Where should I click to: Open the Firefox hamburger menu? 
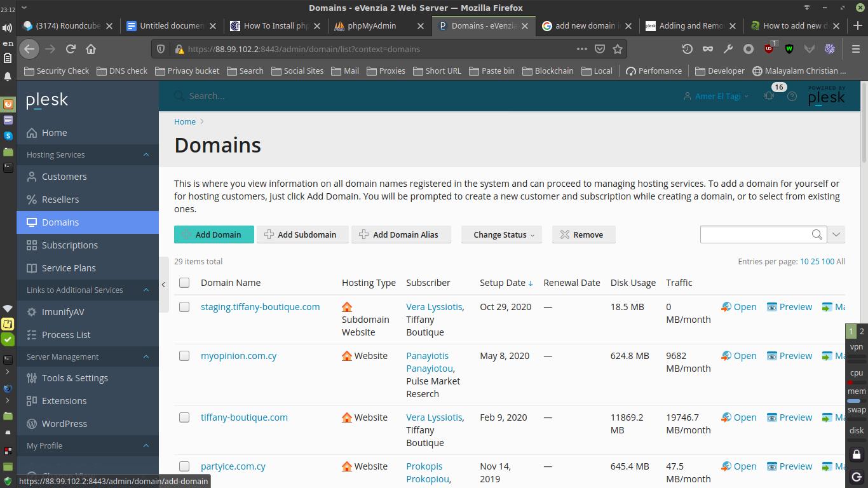coord(856,49)
